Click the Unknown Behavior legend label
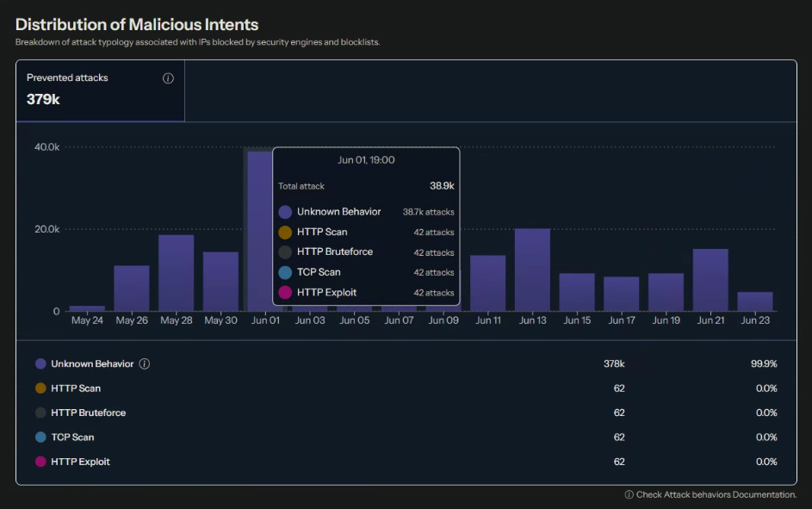Viewport: 812px width, 509px height. (92, 364)
